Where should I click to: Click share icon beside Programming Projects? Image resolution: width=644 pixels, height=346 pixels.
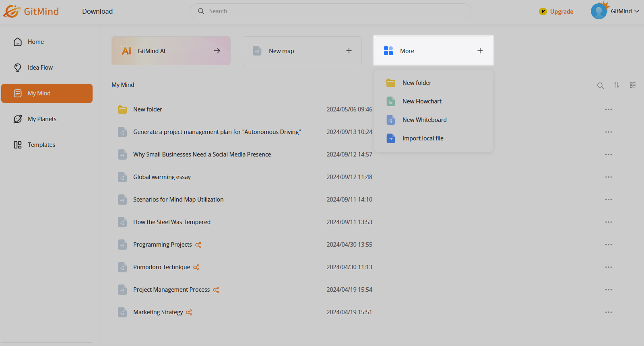pos(198,245)
